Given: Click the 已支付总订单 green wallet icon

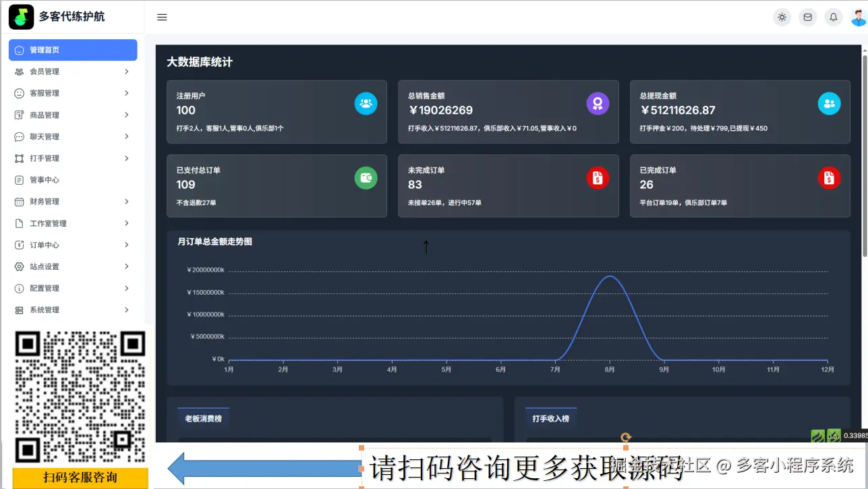Looking at the screenshot, I should click(366, 178).
